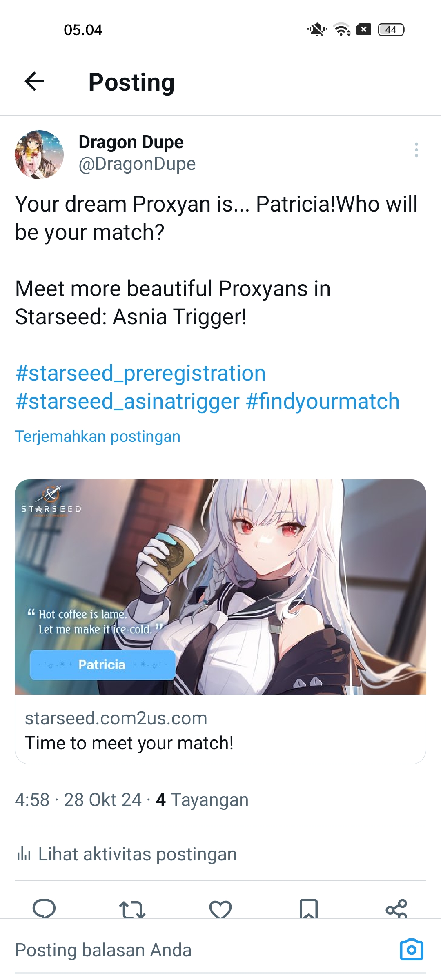Open camera icon in reply bar

411,949
